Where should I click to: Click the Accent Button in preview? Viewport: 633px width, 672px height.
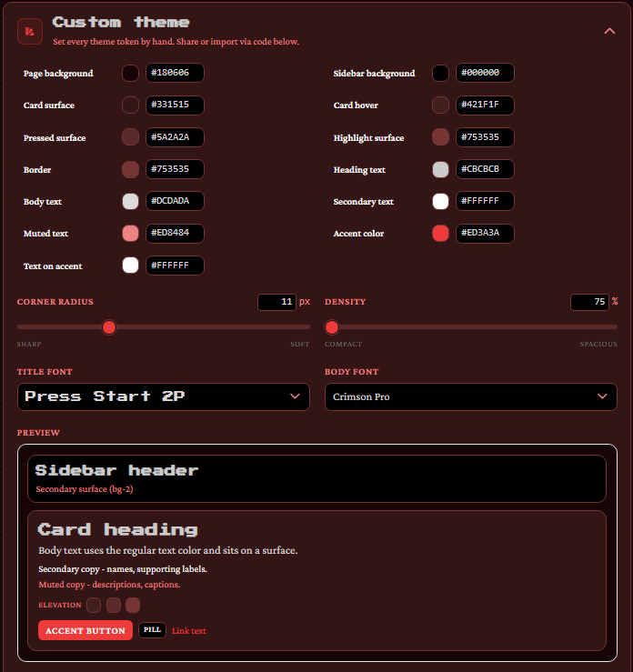coord(85,630)
